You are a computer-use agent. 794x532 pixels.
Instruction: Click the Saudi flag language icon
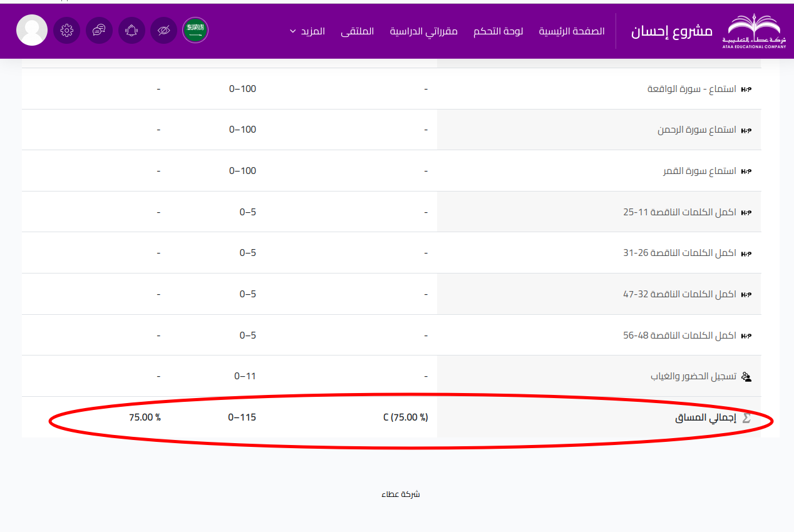coord(195,30)
